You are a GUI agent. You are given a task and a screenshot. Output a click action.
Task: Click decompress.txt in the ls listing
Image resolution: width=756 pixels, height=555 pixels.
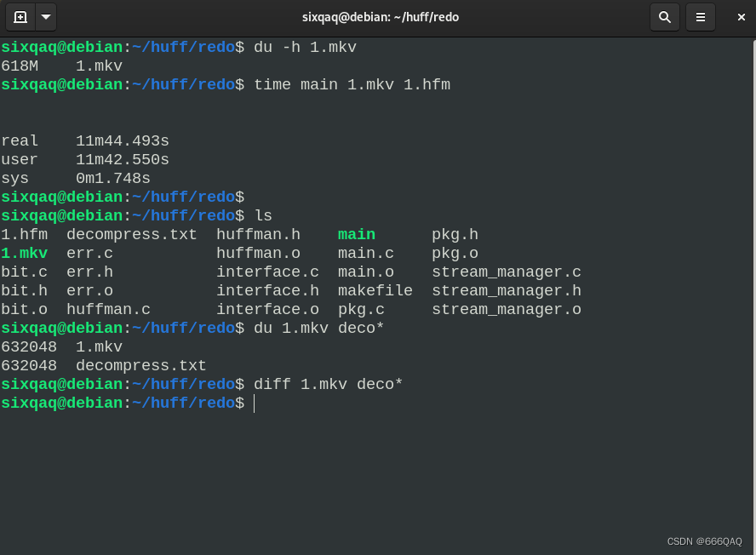point(132,234)
